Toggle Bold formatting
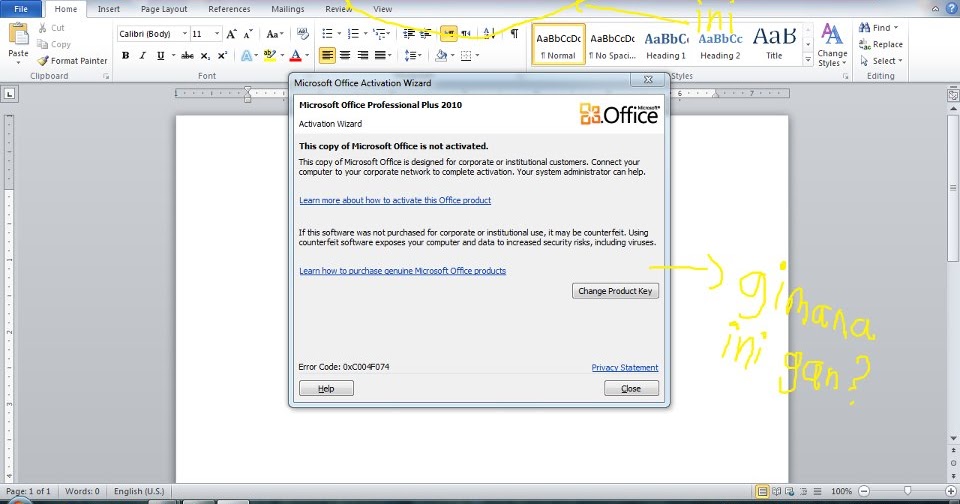This screenshot has width=960, height=504. (126, 56)
